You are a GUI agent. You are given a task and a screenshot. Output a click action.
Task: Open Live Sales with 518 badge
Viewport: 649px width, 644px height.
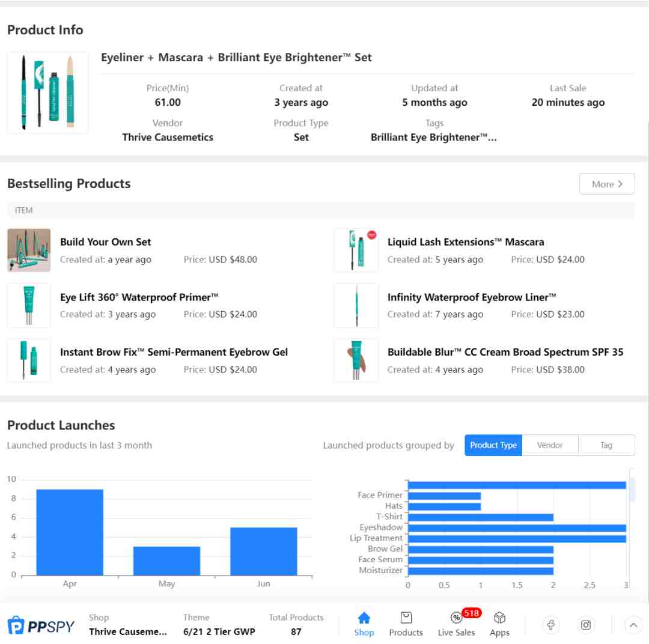(457, 624)
